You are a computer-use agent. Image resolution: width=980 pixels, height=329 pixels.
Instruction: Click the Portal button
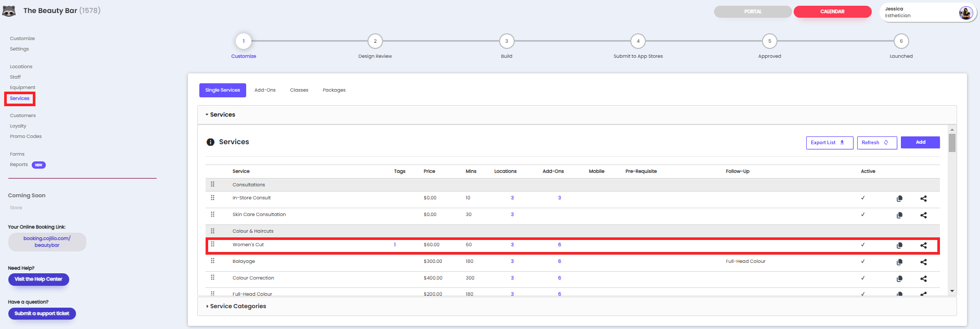tap(753, 11)
